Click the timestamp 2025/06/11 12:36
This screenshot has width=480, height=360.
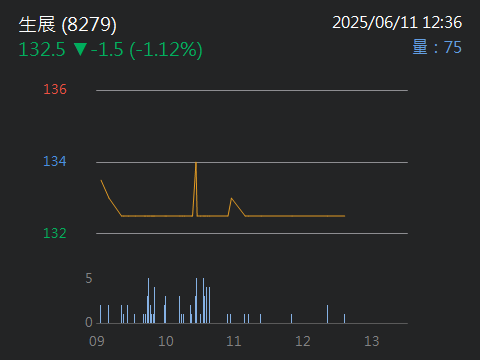[397, 22]
